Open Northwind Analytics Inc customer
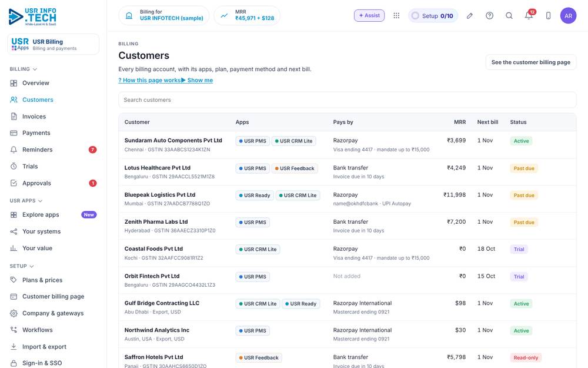Screen dimensions: 588x368 [157, 330]
